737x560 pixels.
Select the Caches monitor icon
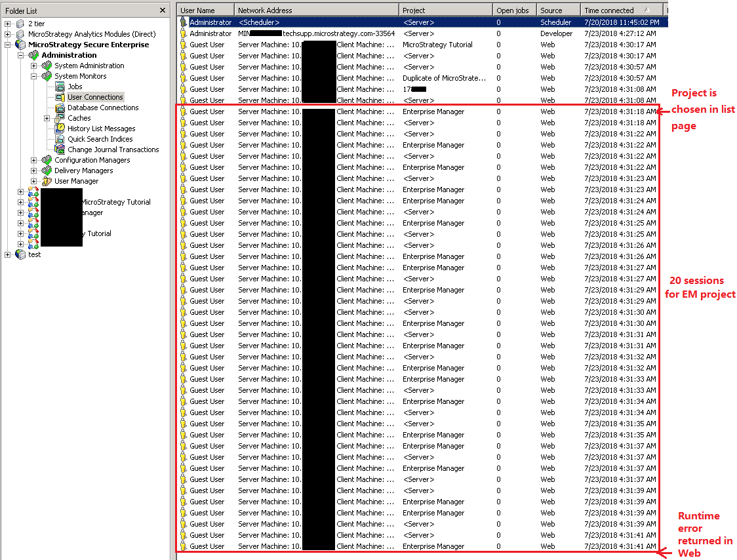point(59,118)
